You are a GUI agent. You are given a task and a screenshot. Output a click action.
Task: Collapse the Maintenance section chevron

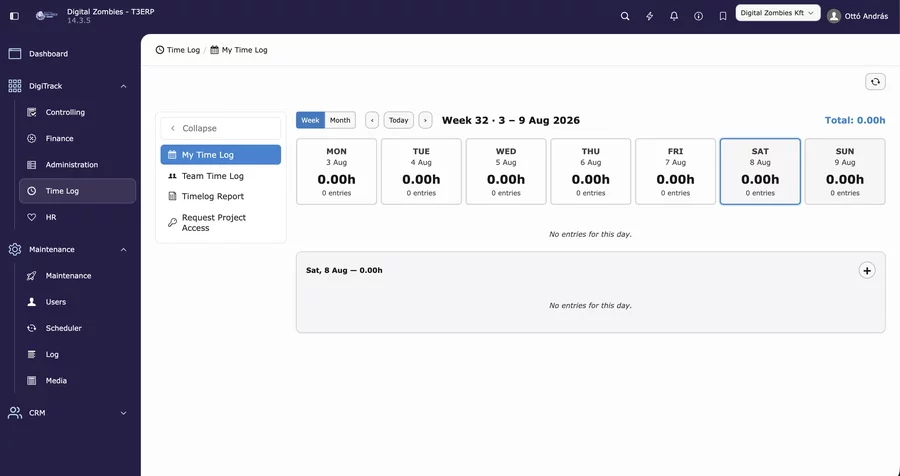tap(123, 250)
